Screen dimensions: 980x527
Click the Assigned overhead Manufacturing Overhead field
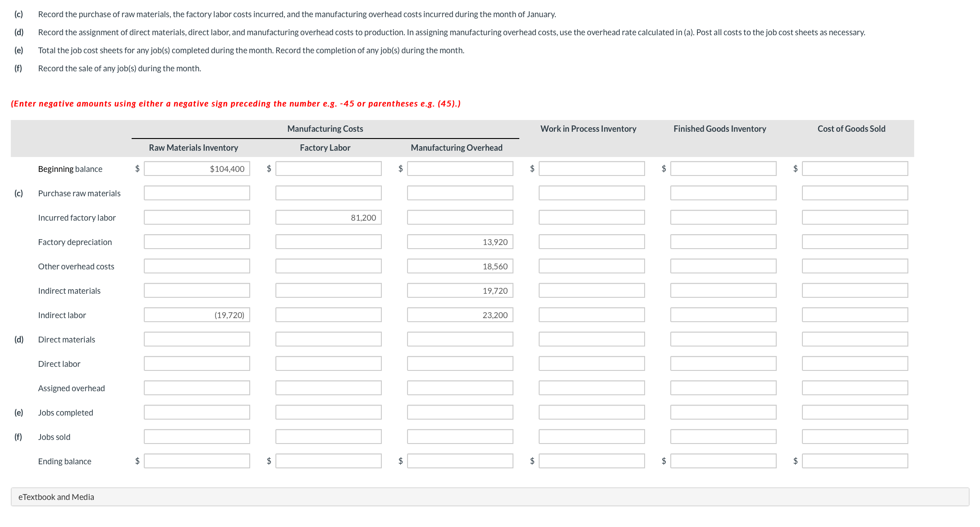pyautogui.click(x=460, y=388)
